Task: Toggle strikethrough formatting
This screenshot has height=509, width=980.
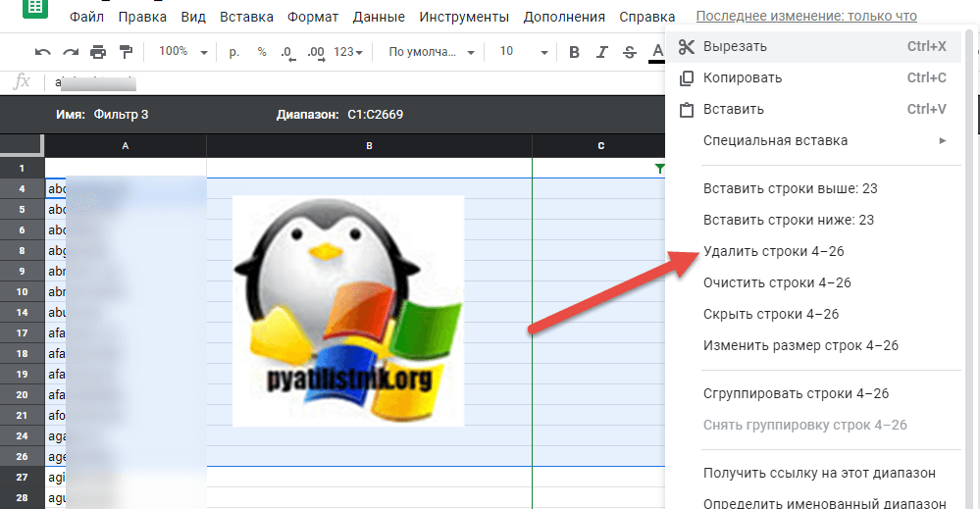Action: (x=630, y=52)
